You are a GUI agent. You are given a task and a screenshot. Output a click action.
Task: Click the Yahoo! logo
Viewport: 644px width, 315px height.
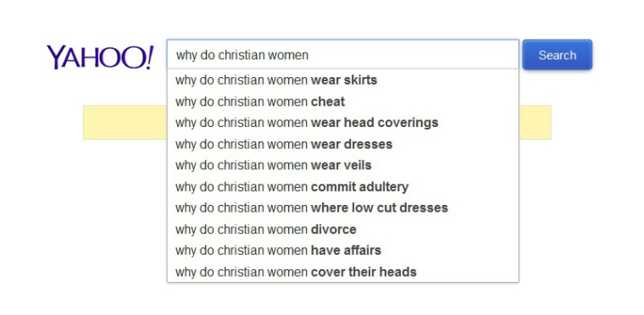100,57
